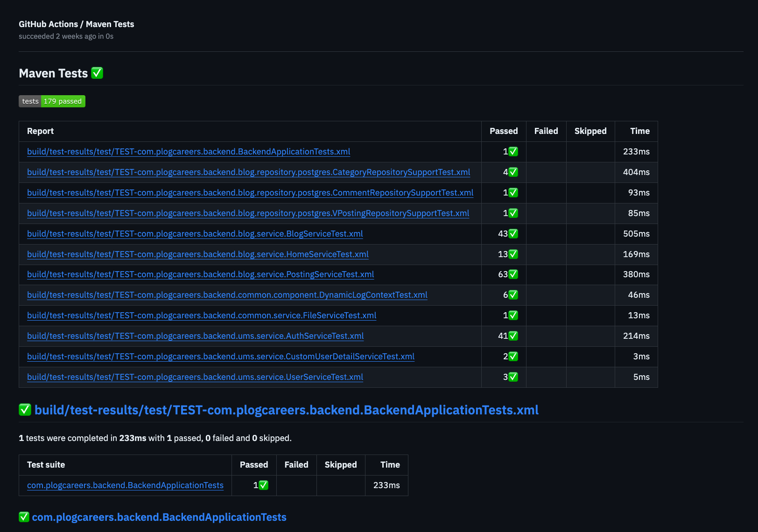Click Passed header in the Report table
Viewport: 758px width, 532px height.
pyautogui.click(x=504, y=131)
